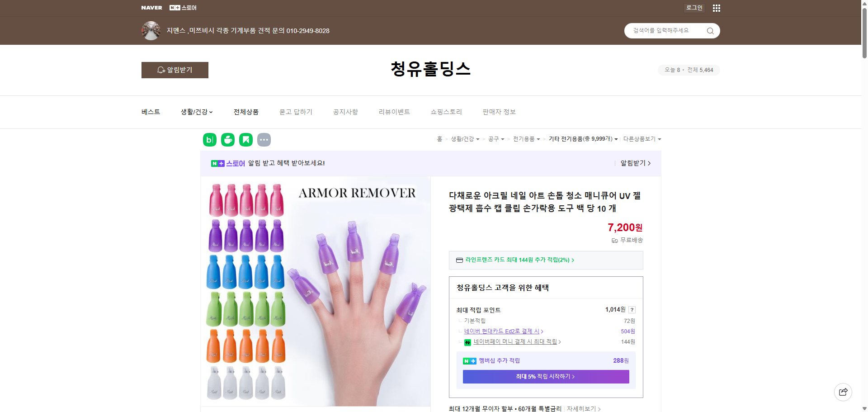Click the 알림받기 button with bell icon
The height and width of the screenshot is (412, 868).
click(x=175, y=70)
